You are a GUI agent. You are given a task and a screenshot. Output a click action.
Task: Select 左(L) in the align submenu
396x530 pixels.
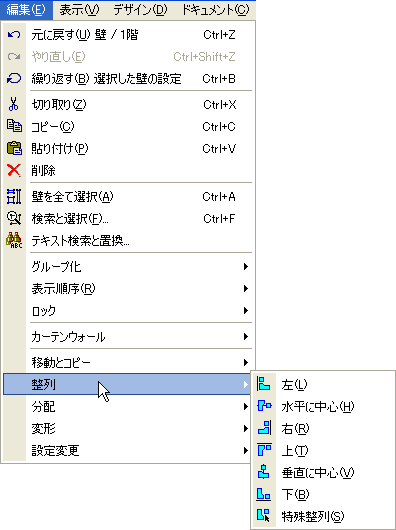pos(323,384)
